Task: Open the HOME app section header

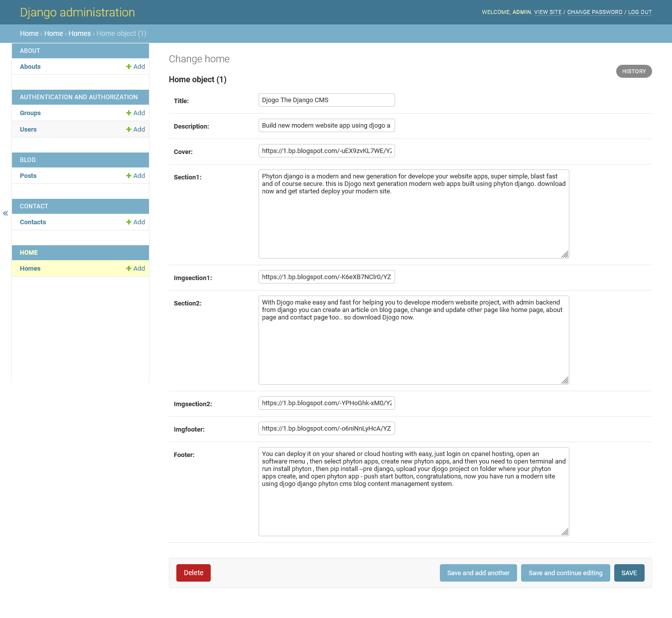Action: pos(29,253)
